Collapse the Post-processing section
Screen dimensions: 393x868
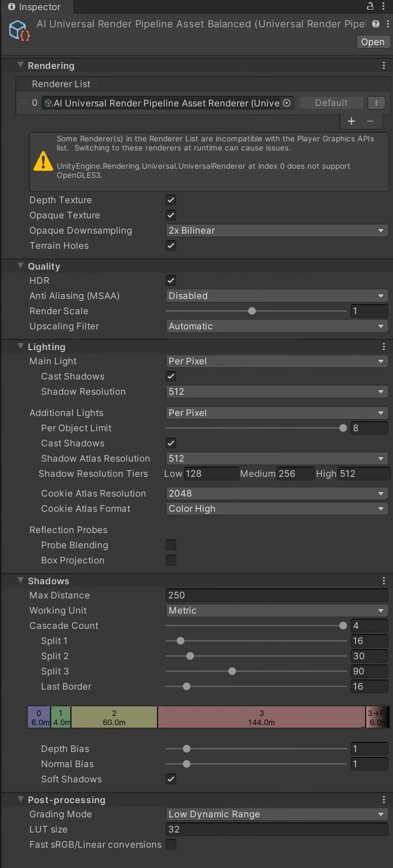tap(20, 800)
